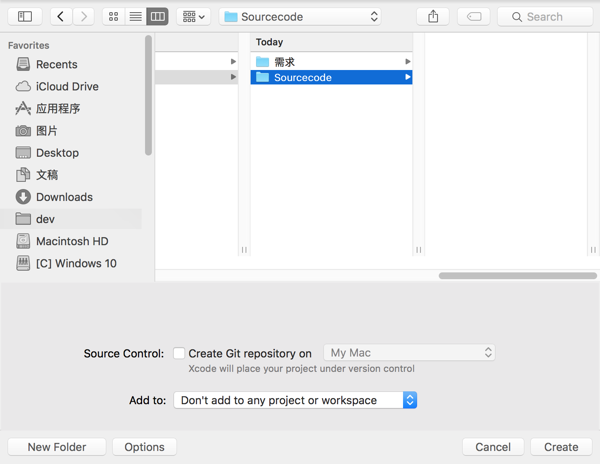Open Desktop in the sidebar
600x464 pixels.
click(x=47, y=153)
